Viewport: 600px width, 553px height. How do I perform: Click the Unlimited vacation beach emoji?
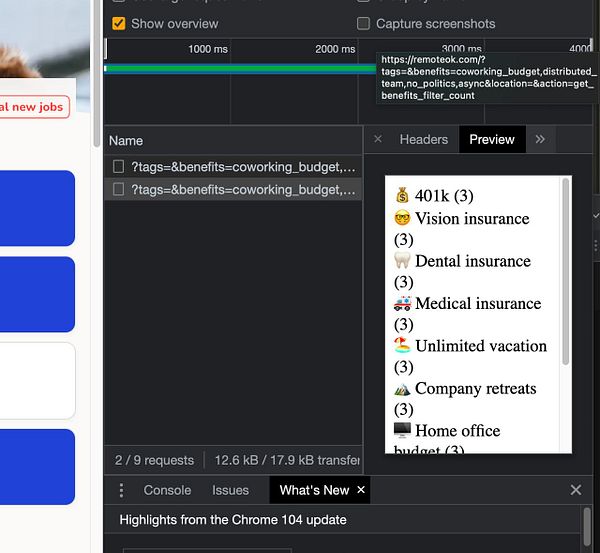402,345
